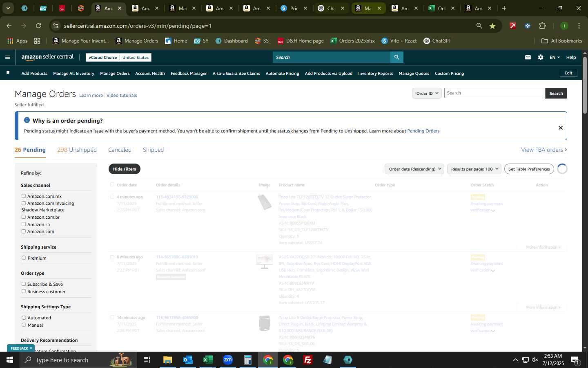Screen dimensions: 588x368
Task: Check the Business customer order type
Action: coord(24,292)
